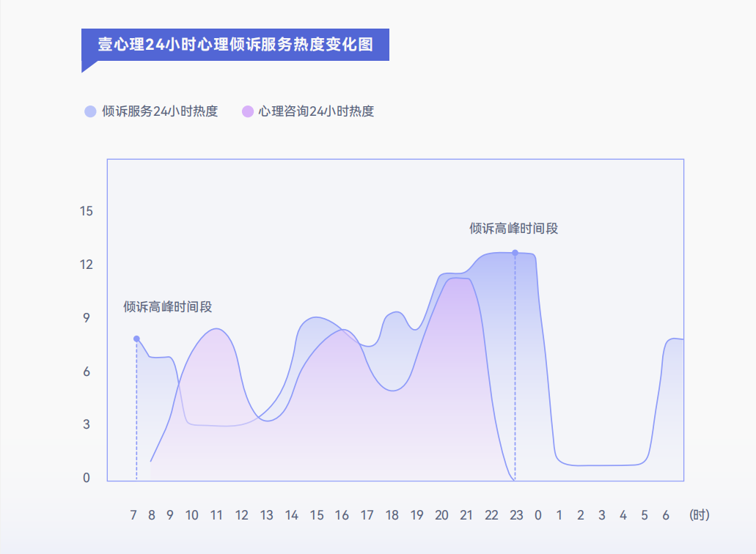Click the x-axis hour label 11

(216, 515)
